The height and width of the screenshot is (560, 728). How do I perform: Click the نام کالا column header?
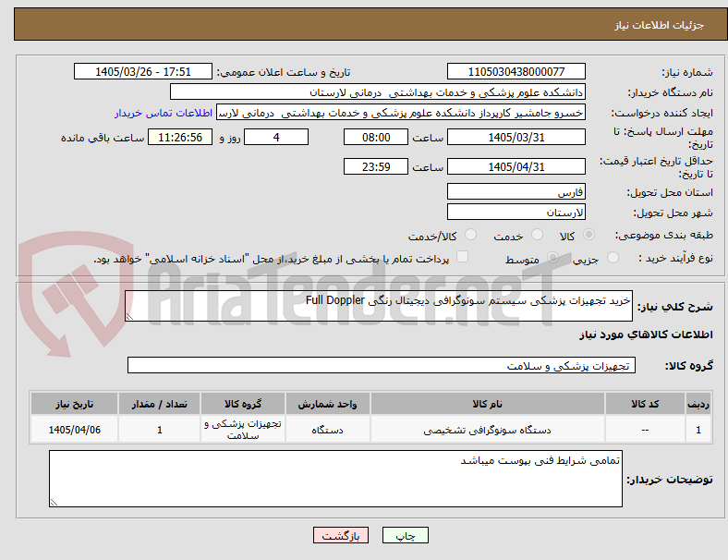point(488,404)
